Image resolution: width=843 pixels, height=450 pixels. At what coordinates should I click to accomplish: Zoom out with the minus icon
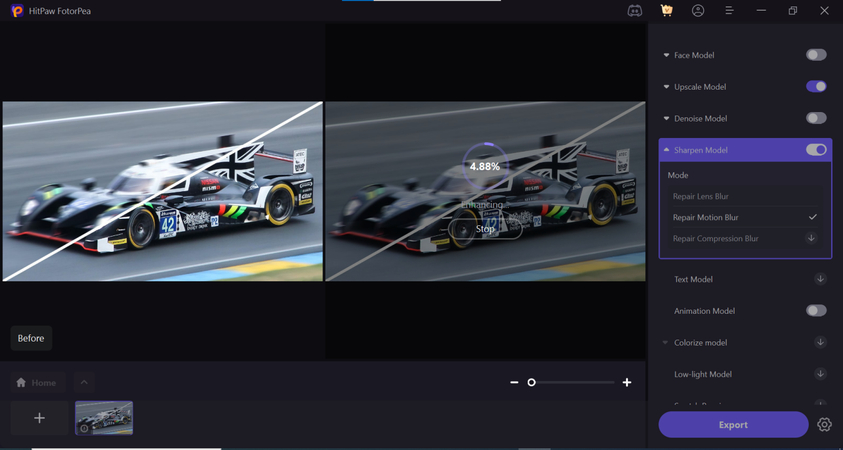[515, 382]
